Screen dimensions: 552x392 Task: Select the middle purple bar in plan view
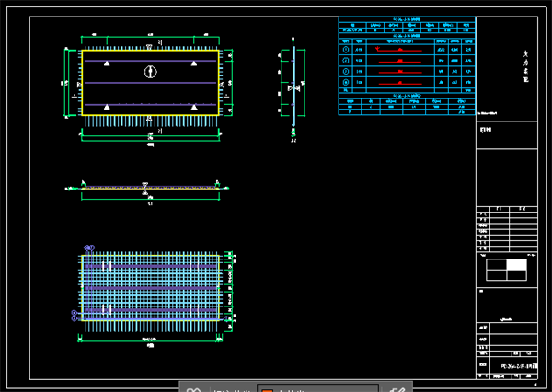pos(150,83)
